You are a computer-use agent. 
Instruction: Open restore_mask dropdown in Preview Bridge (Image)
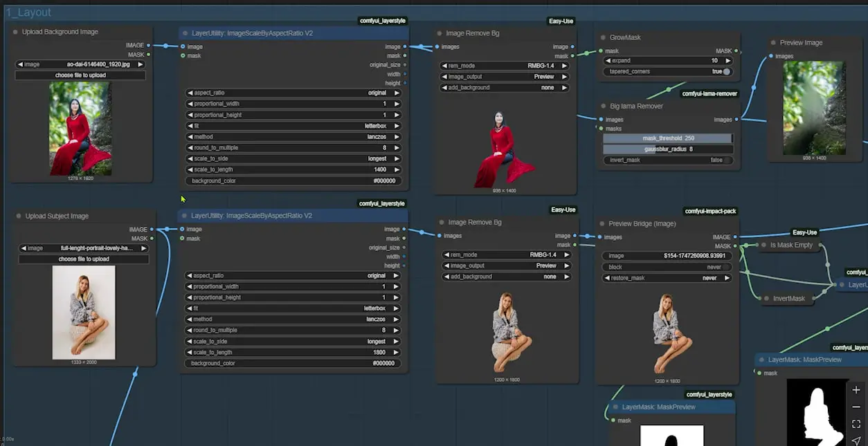667,278
